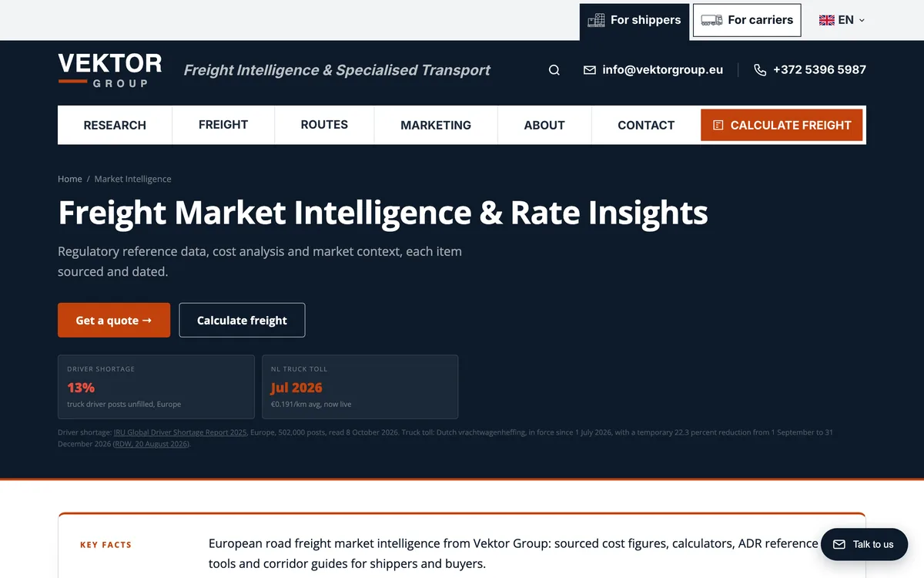Screen dimensions: 924x578
Task: Open the Research menu
Action: pyautogui.click(x=115, y=125)
